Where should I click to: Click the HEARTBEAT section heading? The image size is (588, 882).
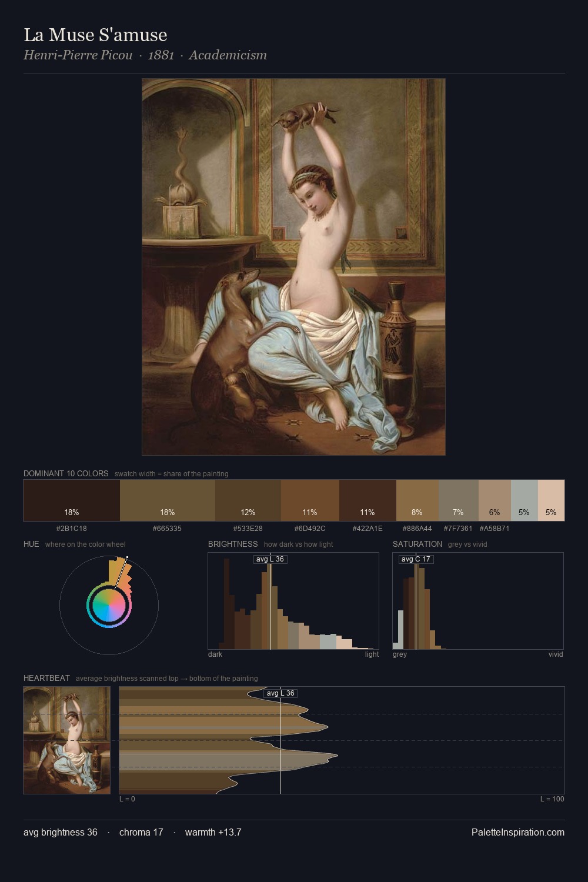pyautogui.click(x=46, y=678)
